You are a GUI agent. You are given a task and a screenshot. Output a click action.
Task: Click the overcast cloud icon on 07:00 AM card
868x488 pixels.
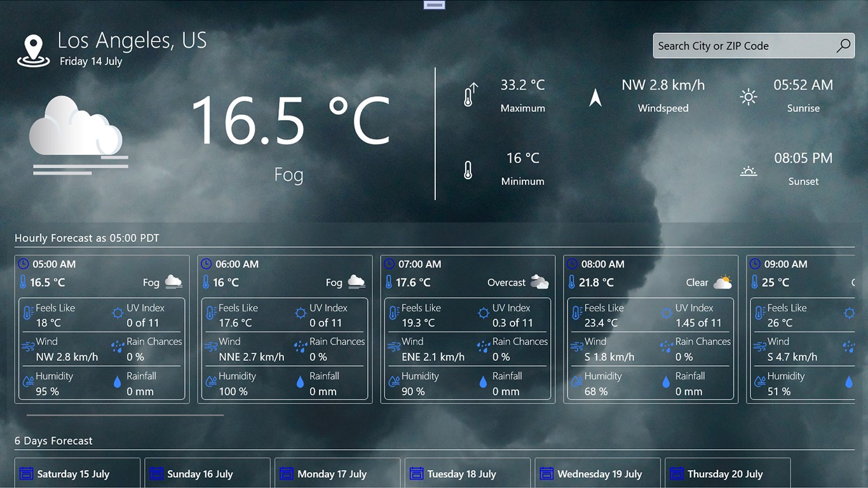click(539, 281)
